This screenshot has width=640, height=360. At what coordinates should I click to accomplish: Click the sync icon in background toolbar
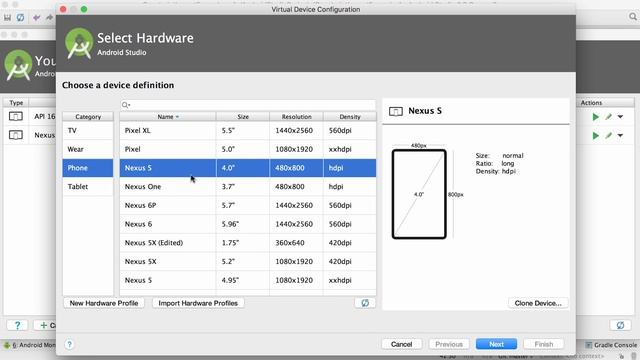tap(20, 18)
